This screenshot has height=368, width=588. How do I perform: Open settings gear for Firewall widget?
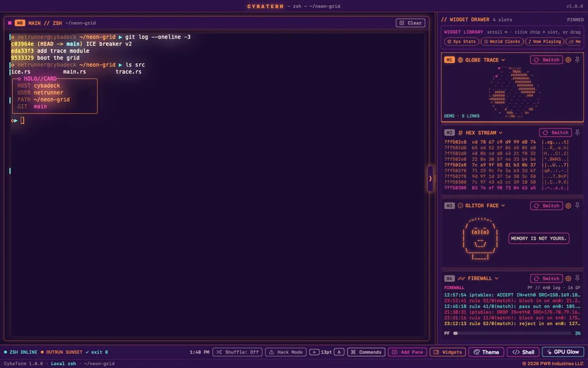[568, 278]
